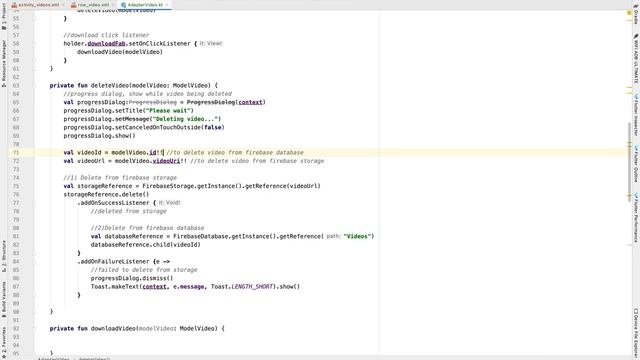This screenshot has width=640, height=360.
Task: Click the "//1) Delete from firebase storage" comment
Action: click(x=120, y=178)
